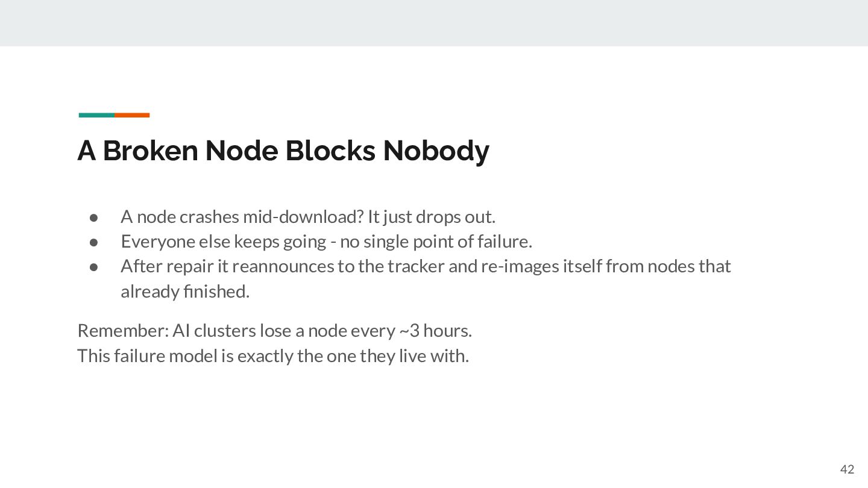Click the dot marker before "Everyone else"
This screenshot has height=488, width=868.
point(94,242)
